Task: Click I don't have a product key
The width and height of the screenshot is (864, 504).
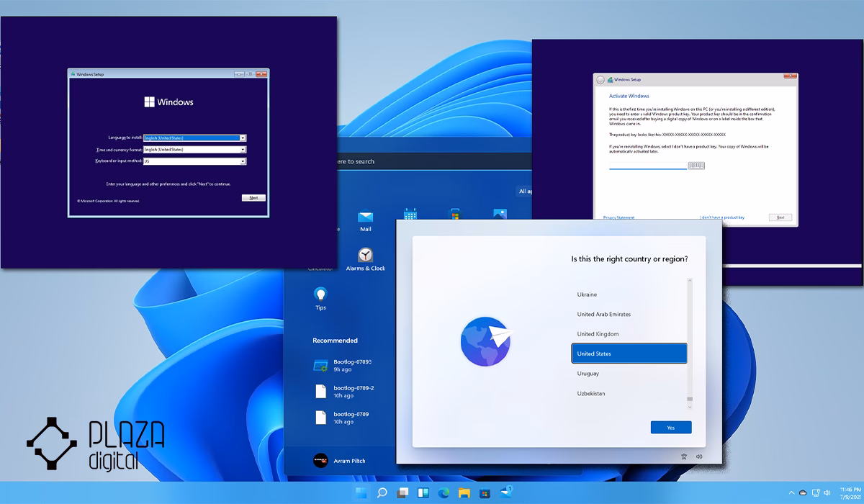Action: 722,217
